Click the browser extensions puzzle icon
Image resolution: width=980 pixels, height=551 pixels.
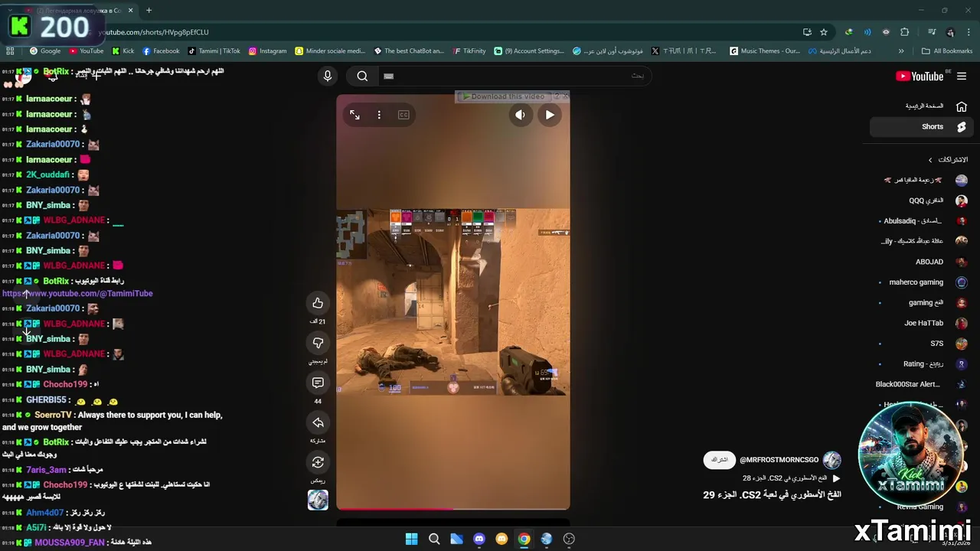(x=905, y=32)
